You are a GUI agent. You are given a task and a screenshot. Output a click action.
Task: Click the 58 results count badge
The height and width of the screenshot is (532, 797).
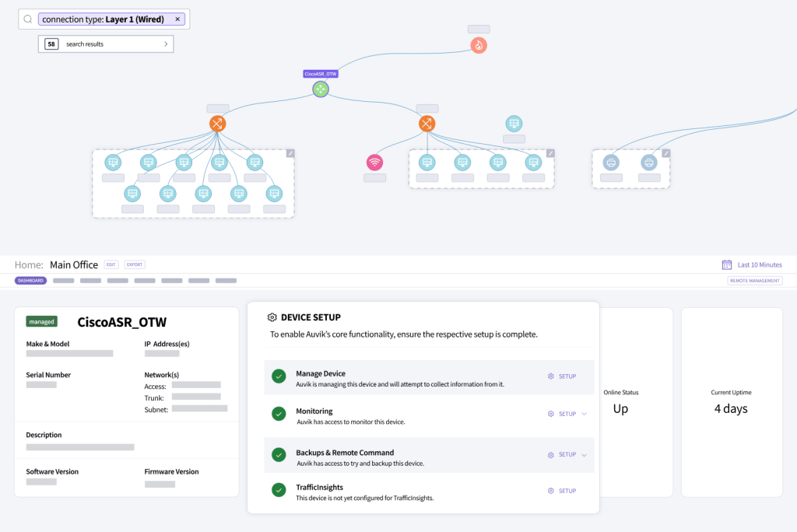pyautogui.click(x=51, y=44)
